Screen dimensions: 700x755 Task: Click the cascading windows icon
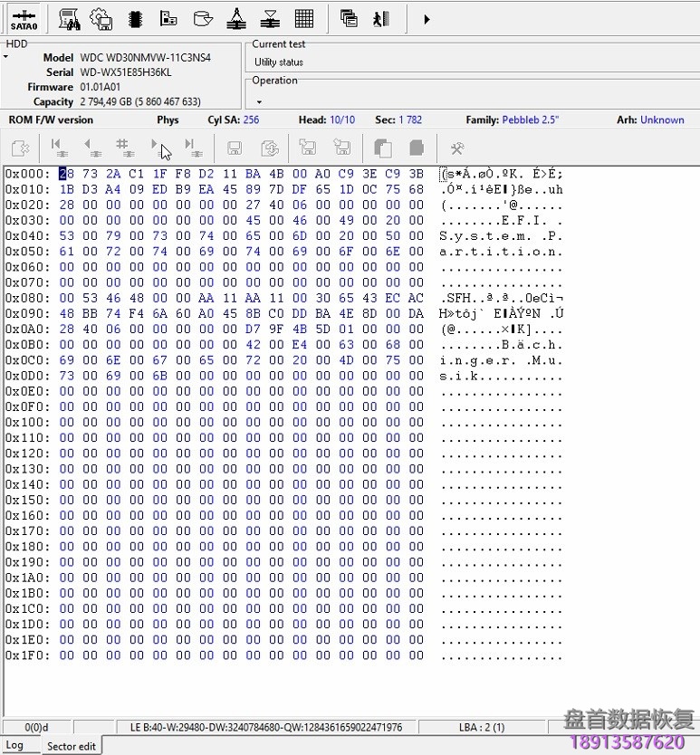pos(349,19)
